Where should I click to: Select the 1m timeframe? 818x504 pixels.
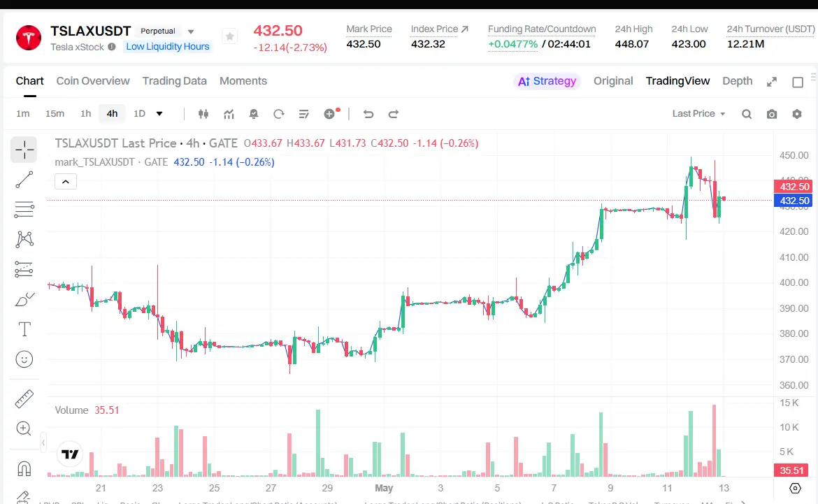[23, 114]
